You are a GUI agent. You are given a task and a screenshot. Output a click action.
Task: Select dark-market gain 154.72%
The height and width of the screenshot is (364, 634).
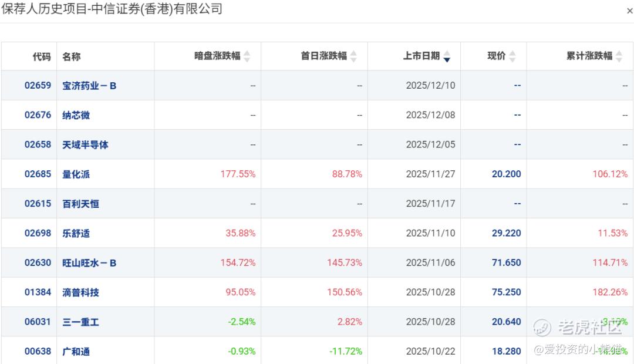pyautogui.click(x=238, y=262)
